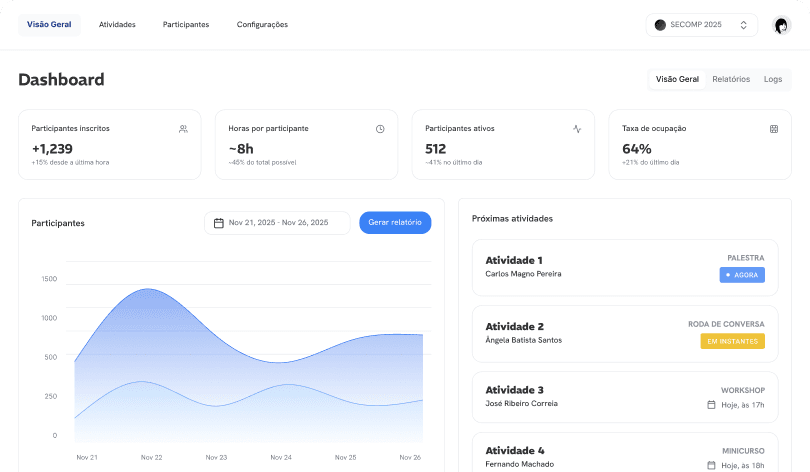Click the users icon in Participantes inscritos card
Screen dimensions: 810x472
183,129
